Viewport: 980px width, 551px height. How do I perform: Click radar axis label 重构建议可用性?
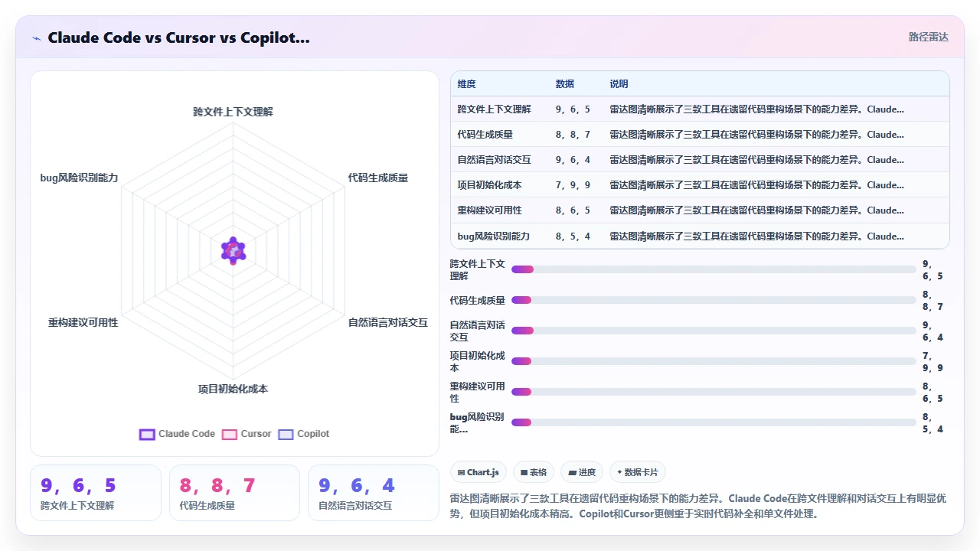pos(83,323)
